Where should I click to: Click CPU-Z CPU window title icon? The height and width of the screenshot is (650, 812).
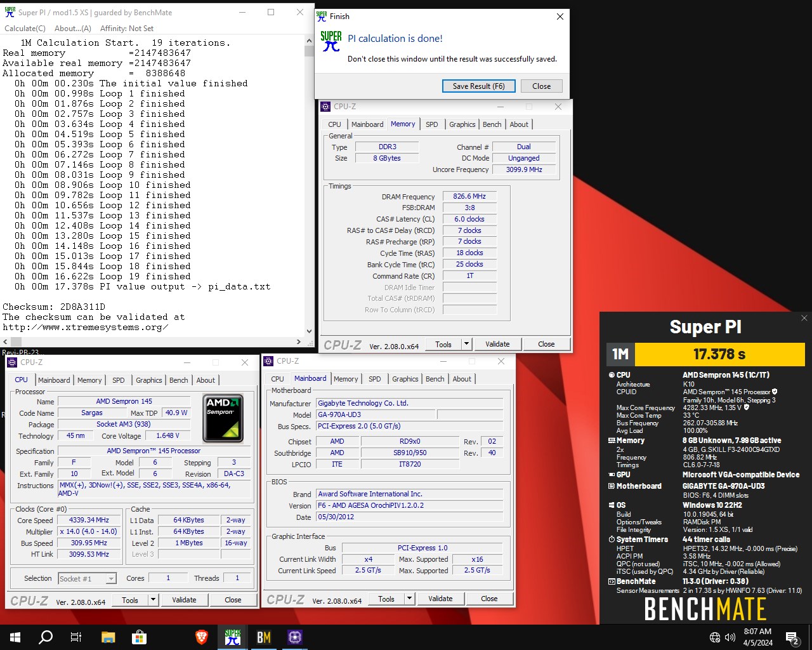12,362
